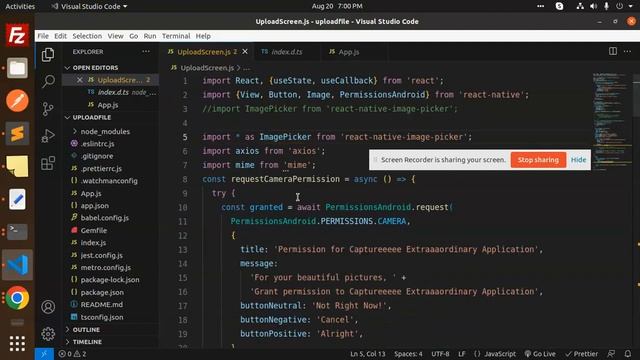Open the Go menu
This screenshot has width=640, height=360.
(x=133, y=36)
